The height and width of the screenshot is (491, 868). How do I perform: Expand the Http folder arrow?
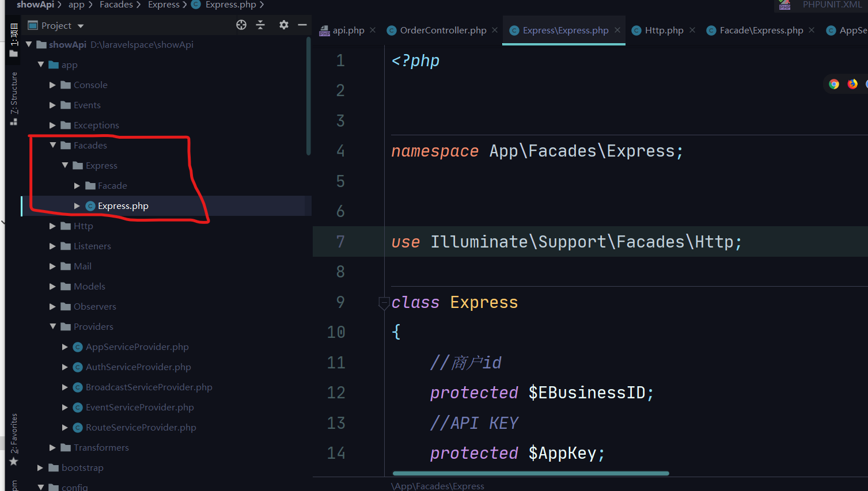[x=53, y=226]
